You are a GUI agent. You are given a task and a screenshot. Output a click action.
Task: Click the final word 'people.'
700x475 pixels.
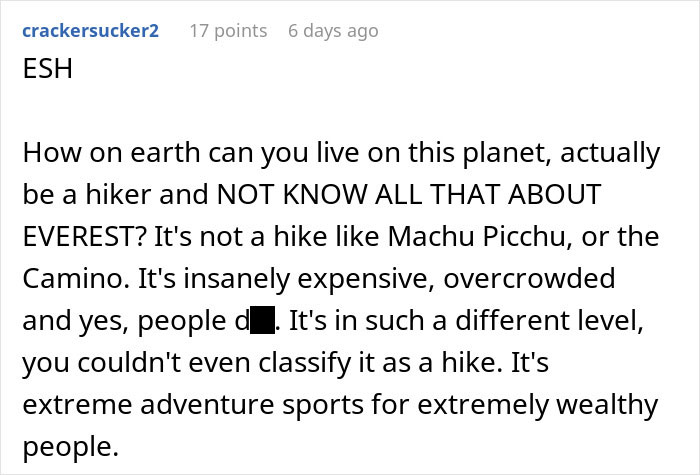[68, 449]
